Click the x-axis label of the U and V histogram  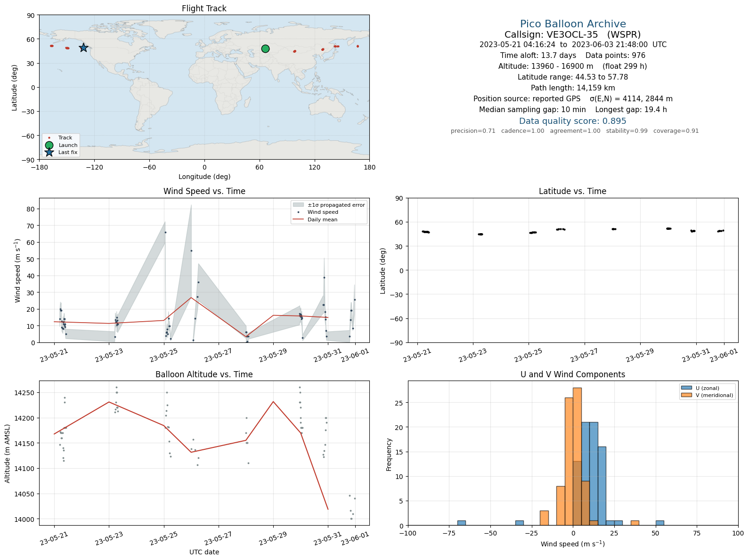tap(573, 544)
